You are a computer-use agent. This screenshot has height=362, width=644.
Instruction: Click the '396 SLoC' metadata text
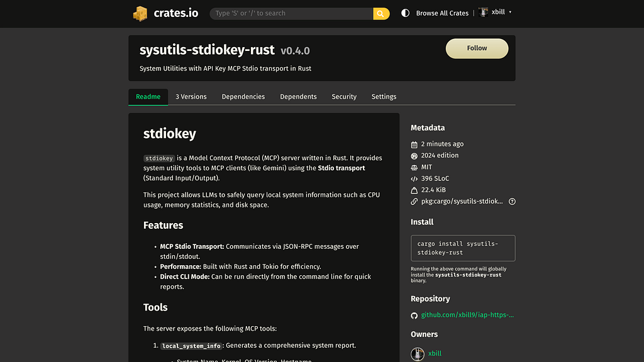[x=435, y=178]
